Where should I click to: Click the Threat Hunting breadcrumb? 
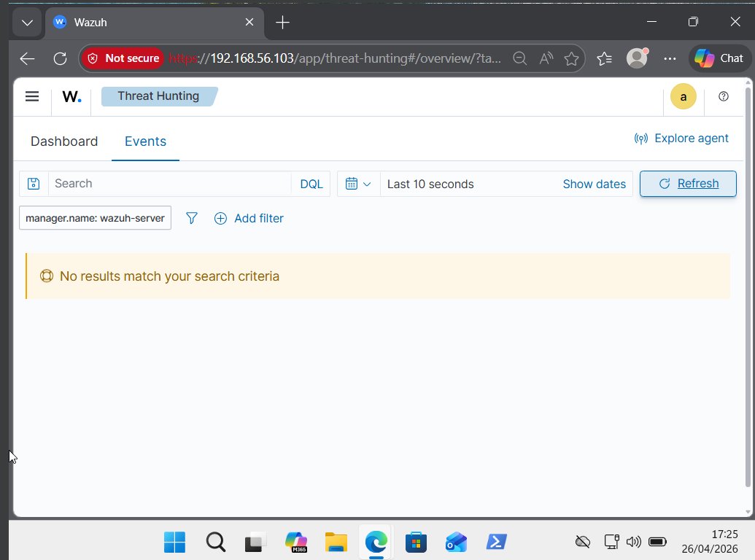click(158, 96)
